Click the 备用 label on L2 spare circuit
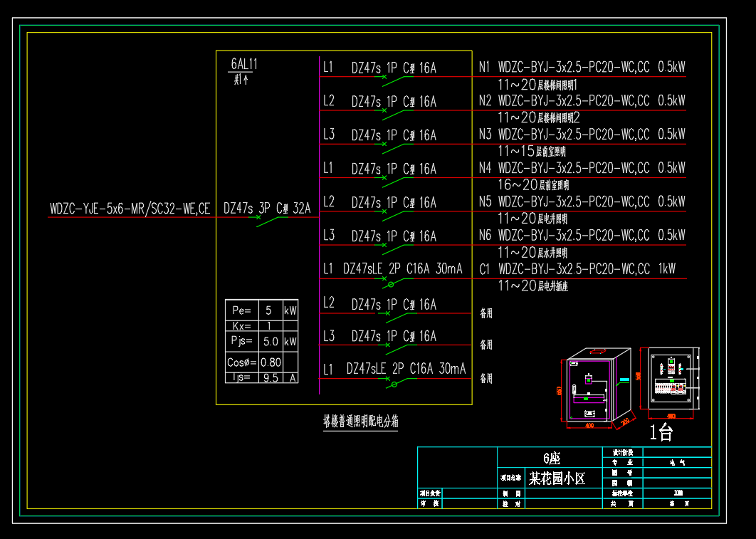 point(486,313)
